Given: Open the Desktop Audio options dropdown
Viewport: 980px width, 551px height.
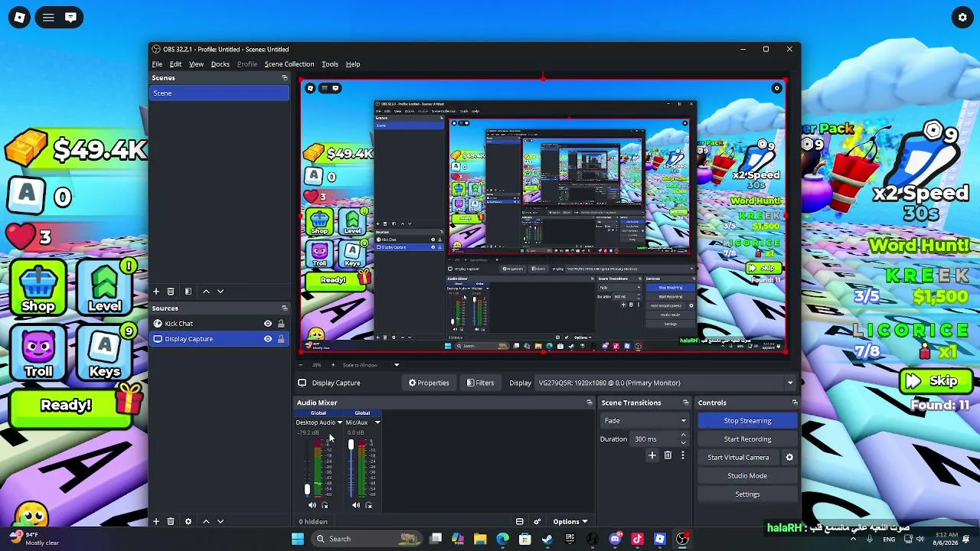Looking at the screenshot, I should click(x=340, y=422).
